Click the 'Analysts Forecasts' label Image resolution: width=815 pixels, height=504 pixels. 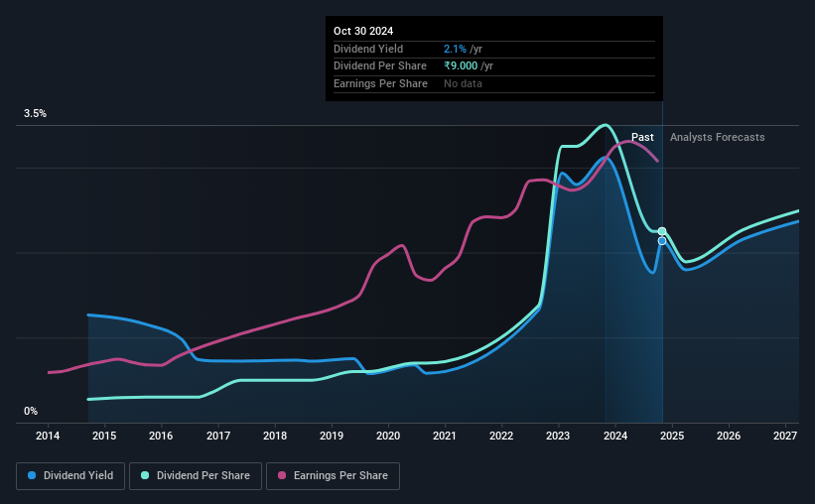[x=718, y=137]
